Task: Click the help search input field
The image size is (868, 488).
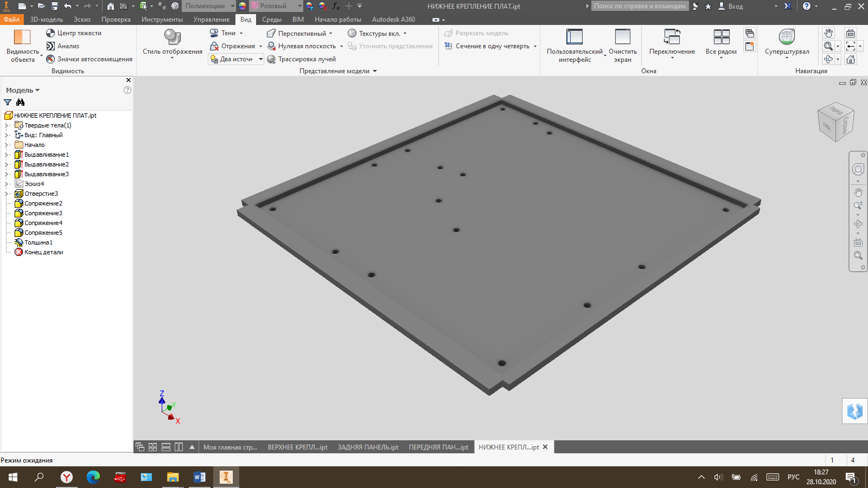Action: click(640, 6)
